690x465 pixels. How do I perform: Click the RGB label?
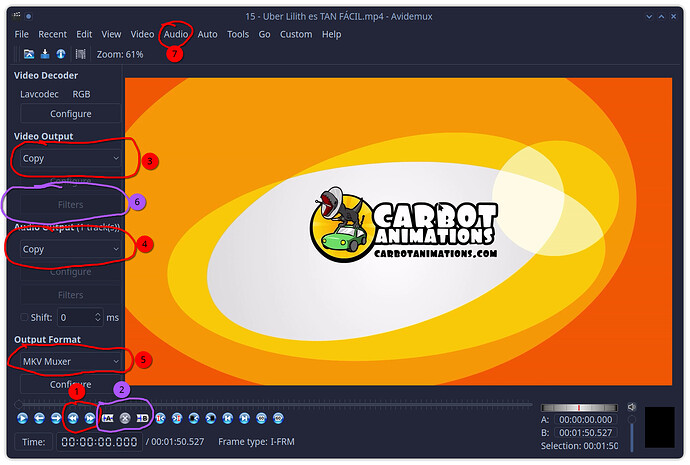[x=81, y=94]
